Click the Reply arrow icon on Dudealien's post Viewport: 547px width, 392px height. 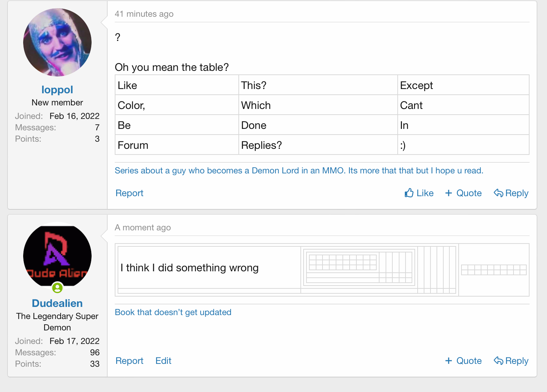498,361
